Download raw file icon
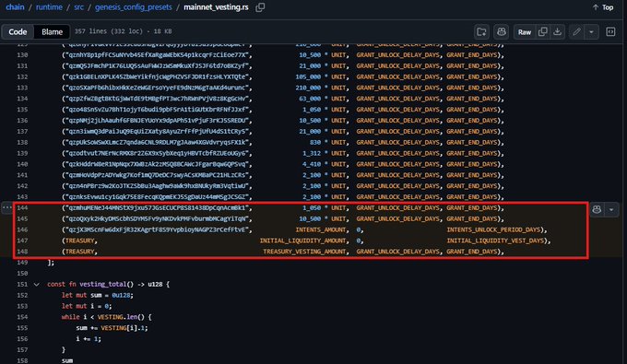The width and height of the screenshot is (627, 364). click(x=557, y=32)
